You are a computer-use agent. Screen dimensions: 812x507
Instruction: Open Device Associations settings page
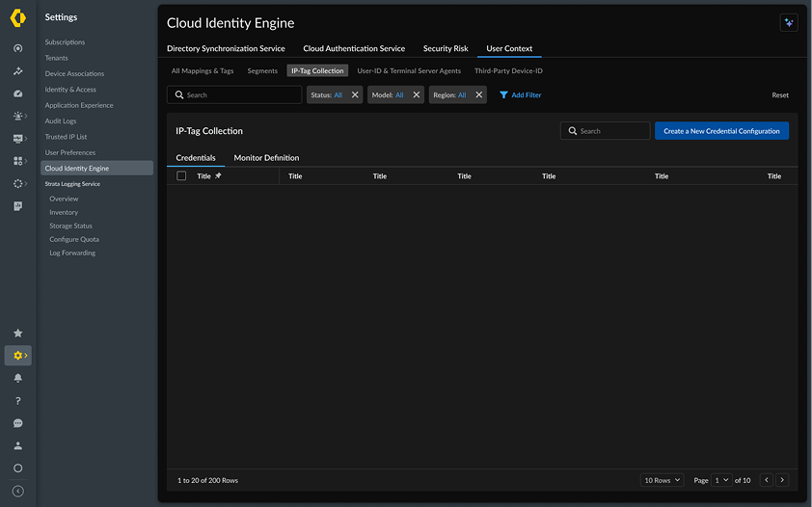click(74, 73)
